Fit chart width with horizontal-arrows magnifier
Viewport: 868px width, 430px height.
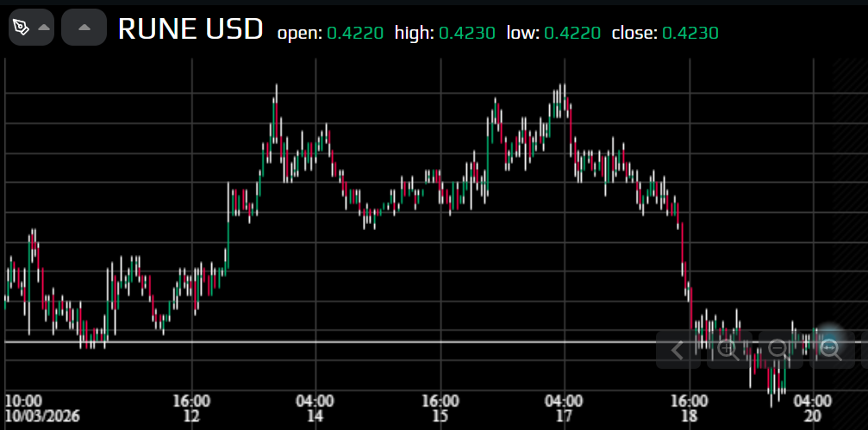click(x=831, y=349)
